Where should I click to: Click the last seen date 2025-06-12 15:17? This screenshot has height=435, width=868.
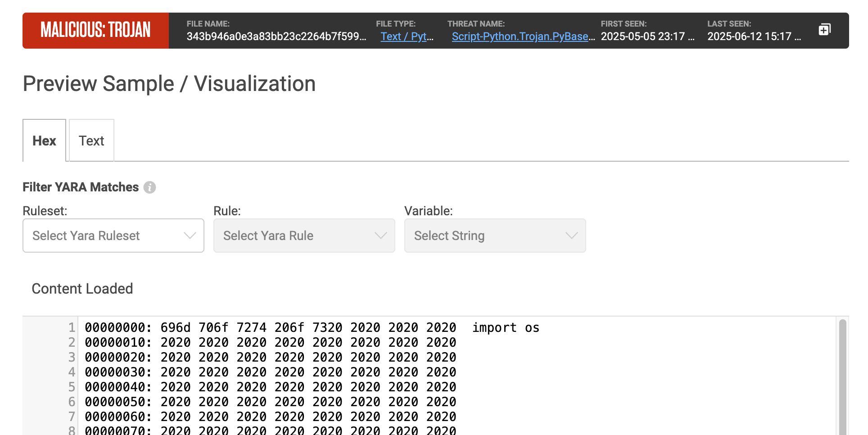click(754, 36)
